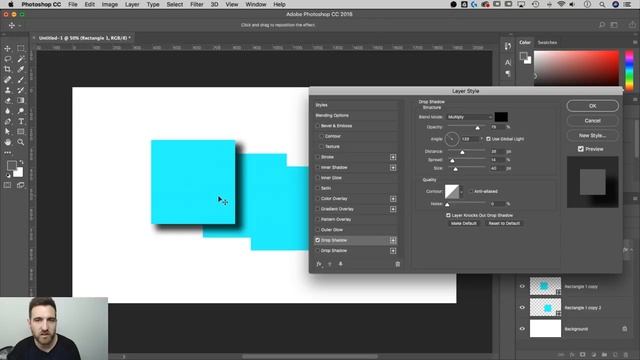Select the Dodge tool

(x=20, y=111)
